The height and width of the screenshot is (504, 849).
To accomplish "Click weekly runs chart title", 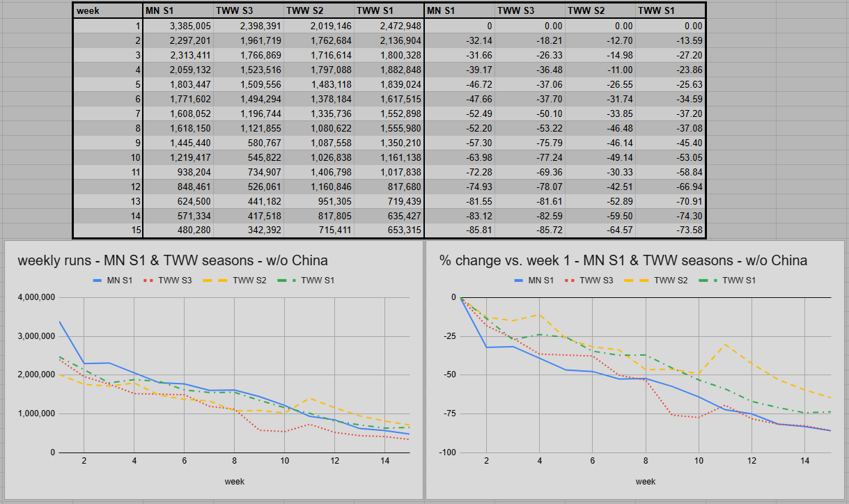I will click(173, 260).
